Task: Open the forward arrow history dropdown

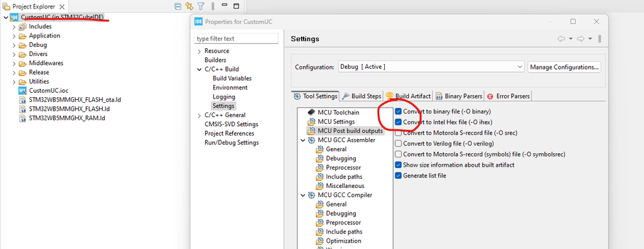Action: (x=590, y=39)
